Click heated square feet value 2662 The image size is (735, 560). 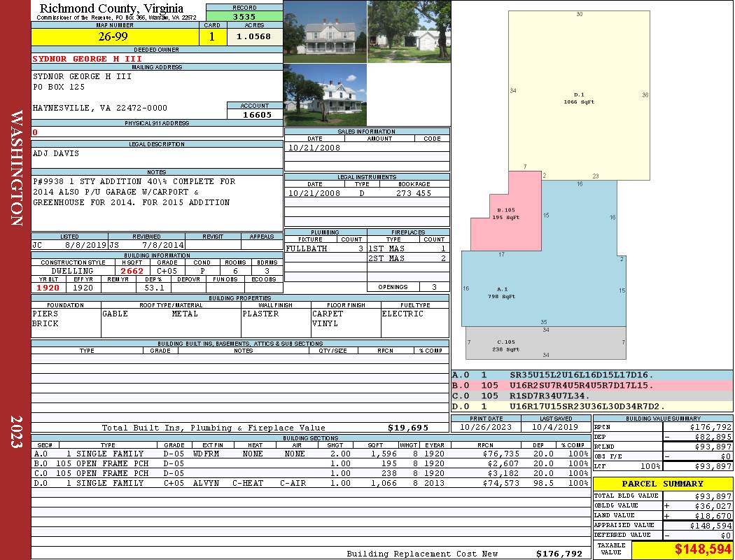[132, 271]
